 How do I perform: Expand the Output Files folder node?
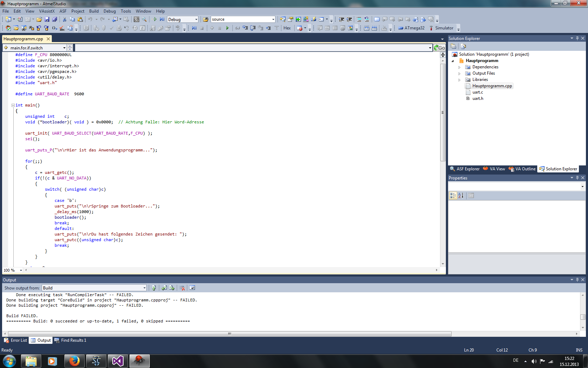(x=460, y=74)
